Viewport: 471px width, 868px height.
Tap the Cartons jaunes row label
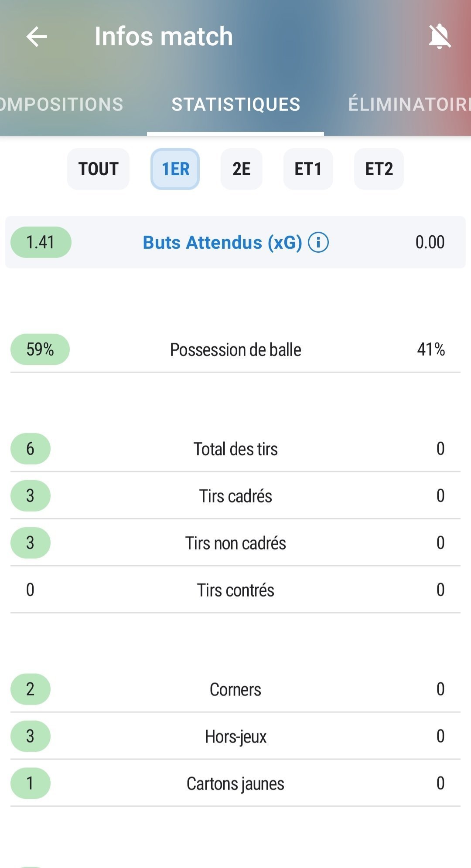[235, 783]
